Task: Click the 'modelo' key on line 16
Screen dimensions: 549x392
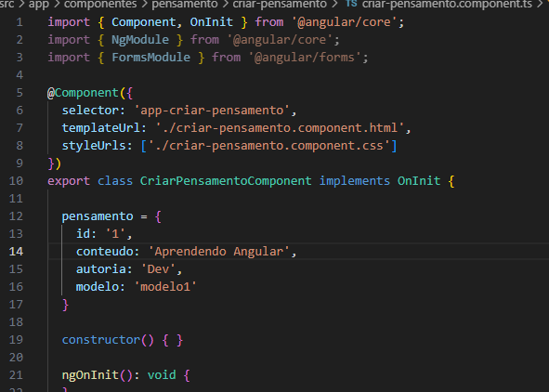Action: pyautogui.click(x=98, y=287)
